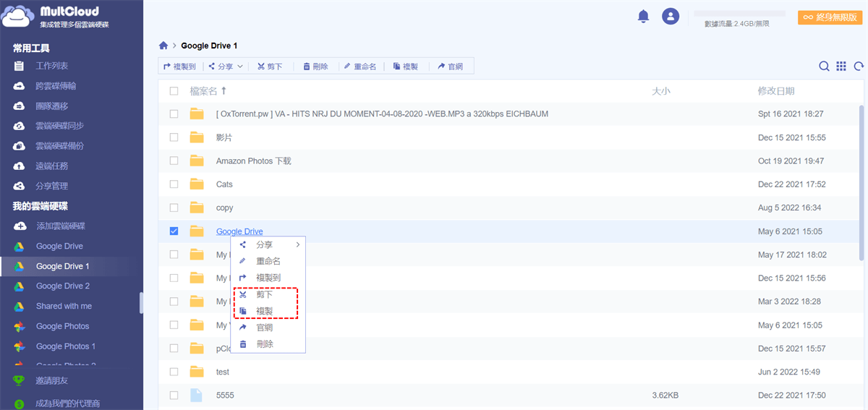This screenshot has height=410, width=868.
Task: Open the user account avatar
Action: click(x=671, y=16)
